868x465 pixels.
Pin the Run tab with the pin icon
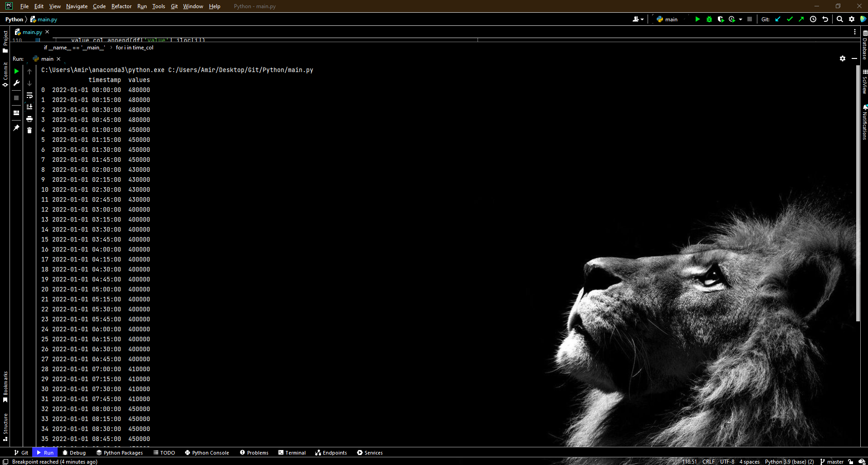tap(16, 128)
